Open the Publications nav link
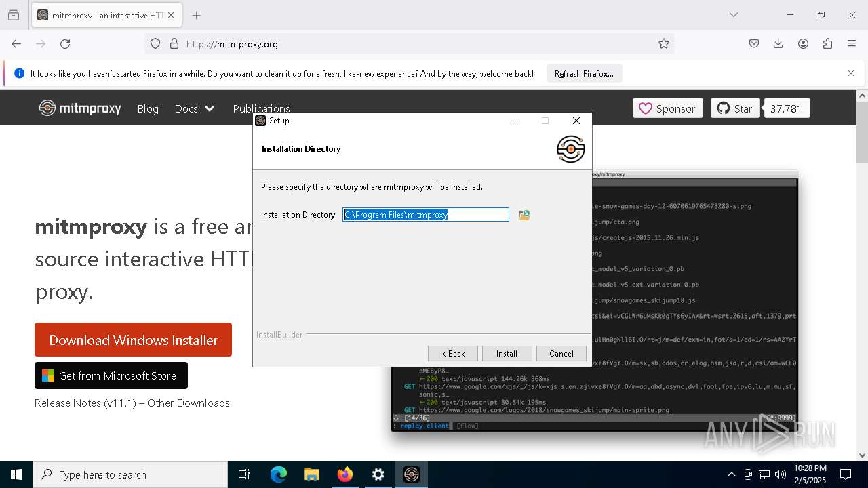Image resolution: width=868 pixels, height=488 pixels. click(x=261, y=109)
